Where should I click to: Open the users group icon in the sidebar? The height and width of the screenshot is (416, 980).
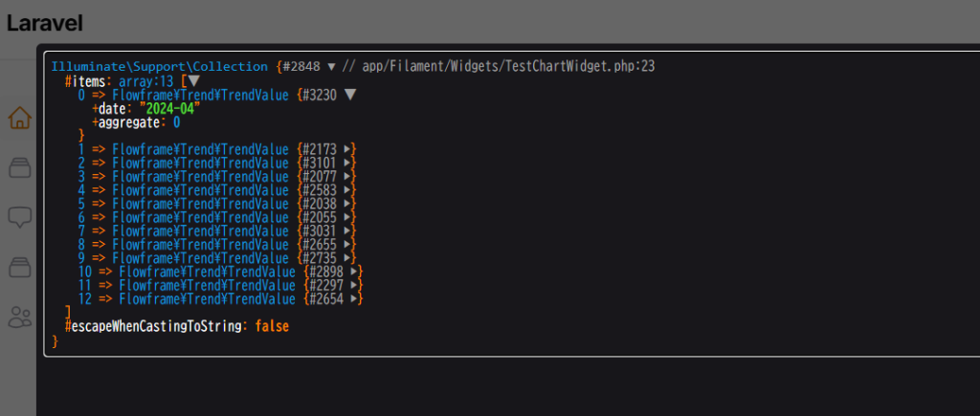(x=19, y=317)
